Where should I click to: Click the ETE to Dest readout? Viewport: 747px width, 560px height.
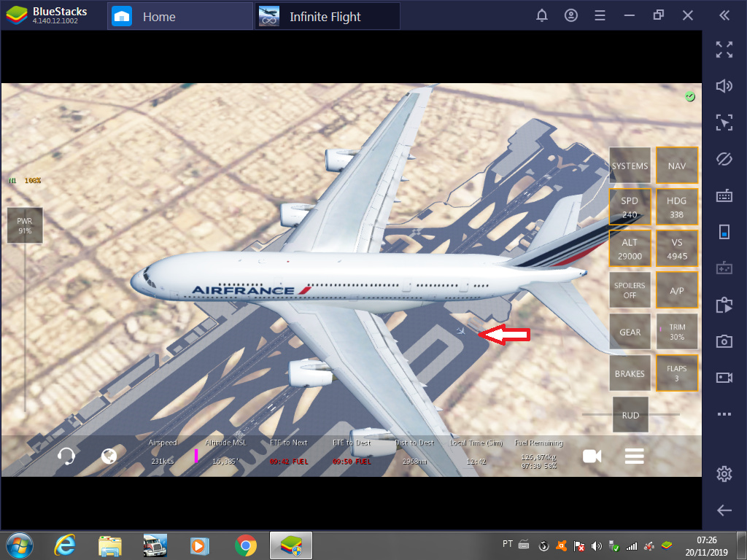tap(352, 452)
